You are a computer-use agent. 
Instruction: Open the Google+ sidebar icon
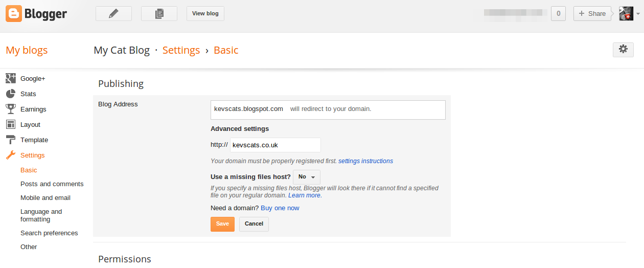pyautogui.click(x=11, y=79)
